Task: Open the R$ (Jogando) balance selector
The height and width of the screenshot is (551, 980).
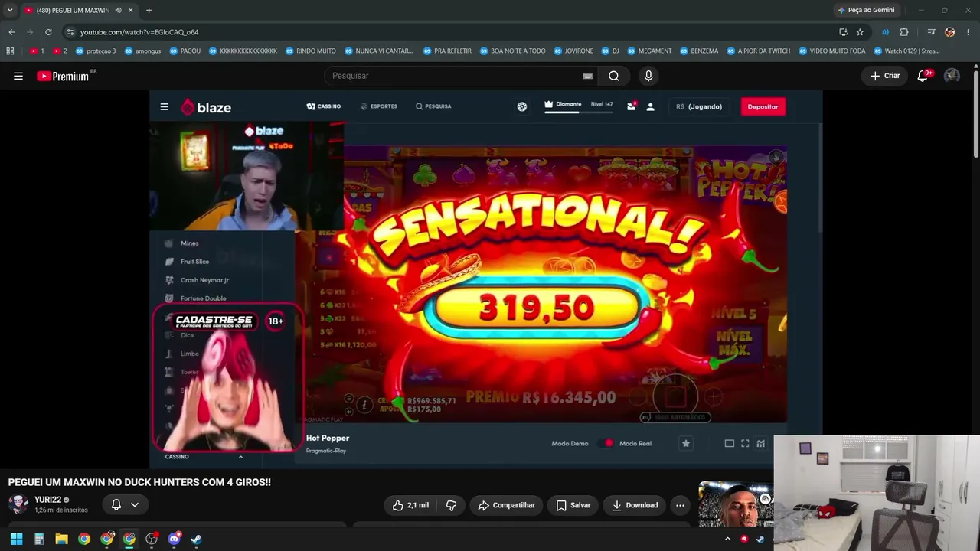Action: click(699, 107)
